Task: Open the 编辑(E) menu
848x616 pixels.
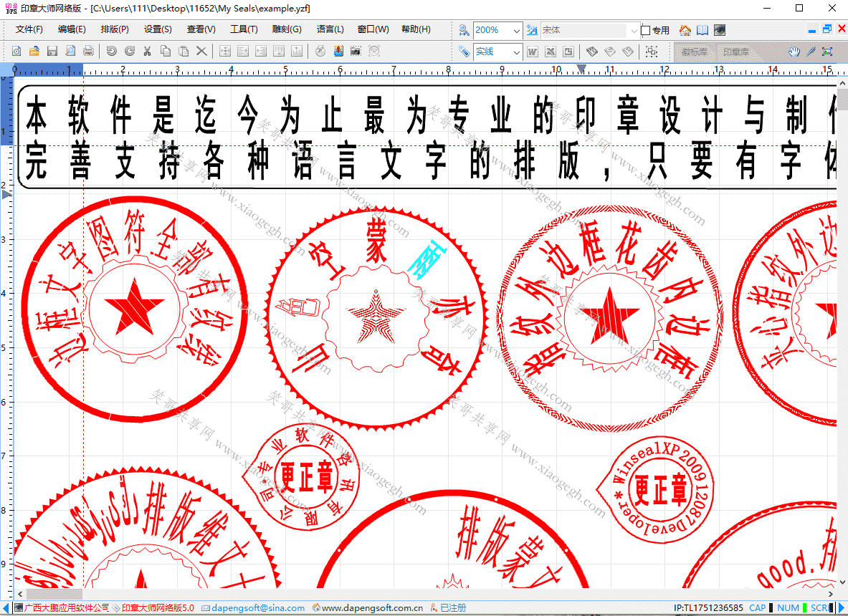Action: coord(72,29)
